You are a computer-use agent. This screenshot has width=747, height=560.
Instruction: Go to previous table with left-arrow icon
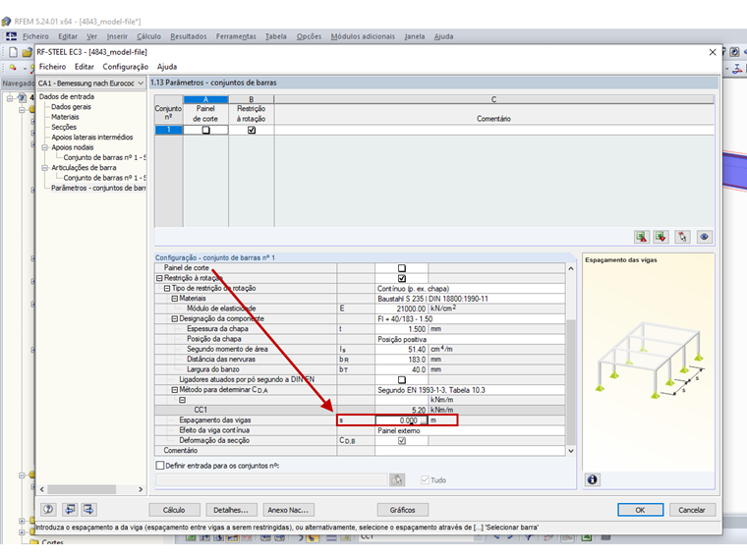[70, 510]
